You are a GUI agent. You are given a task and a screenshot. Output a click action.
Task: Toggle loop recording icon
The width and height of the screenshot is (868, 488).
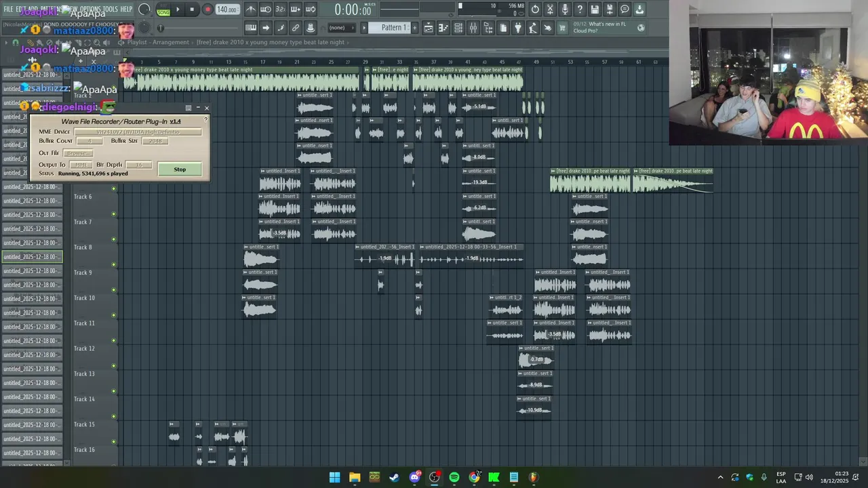click(x=311, y=9)
